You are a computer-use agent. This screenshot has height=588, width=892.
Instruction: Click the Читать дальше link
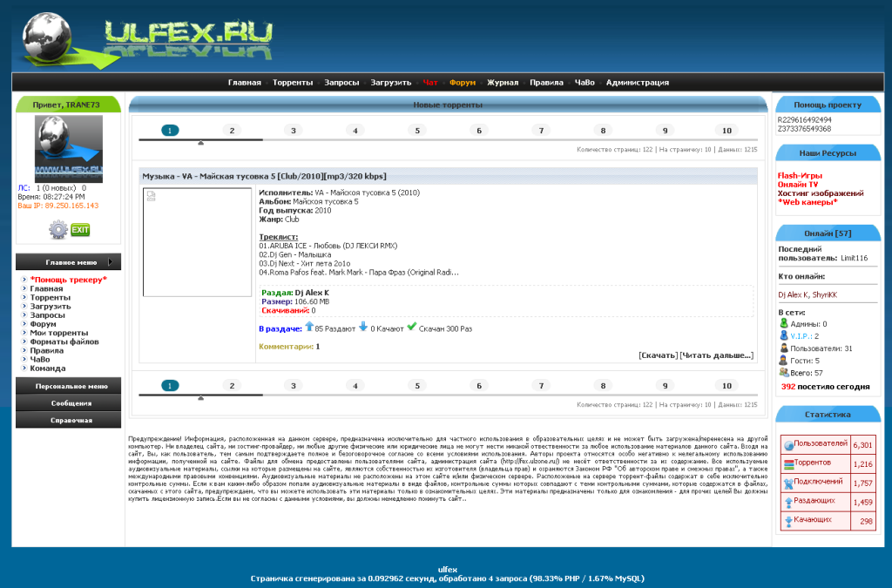716,355
